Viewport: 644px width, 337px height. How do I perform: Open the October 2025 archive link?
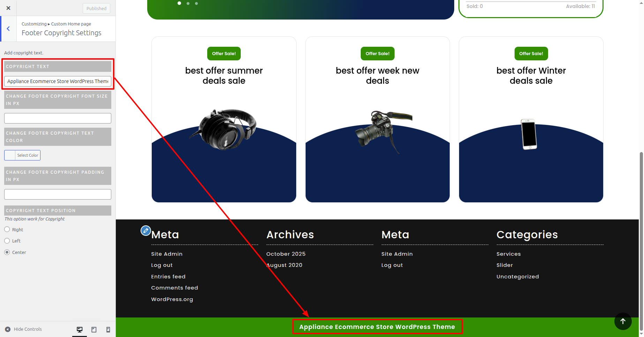[x=286, y=254]
